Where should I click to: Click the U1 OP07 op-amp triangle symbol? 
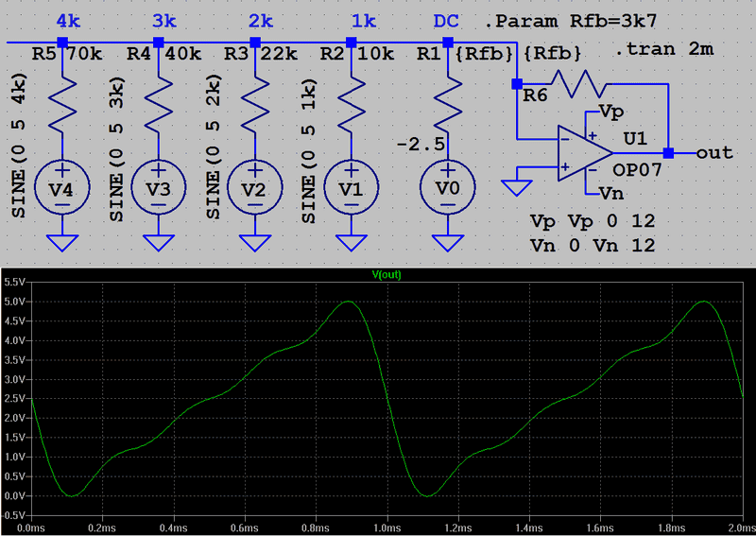(x=585, y=153)
